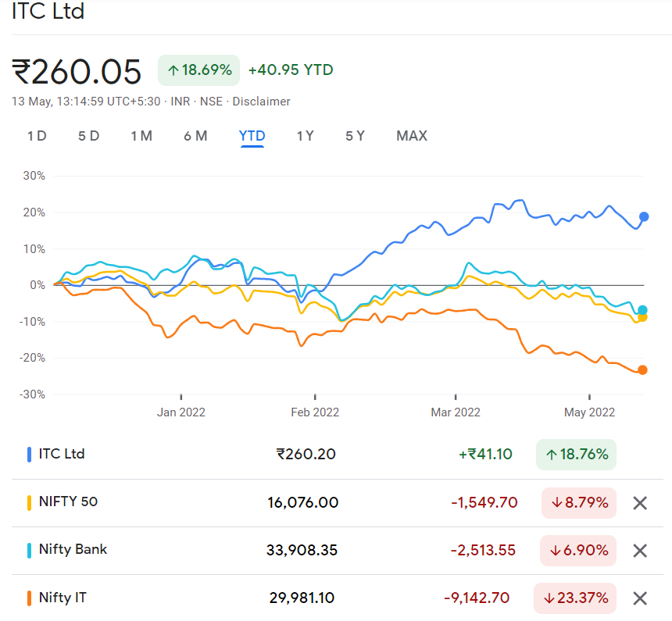672x621 pixels.
Task: Remove Nifty IT comparison with X
Action: click(x=639, y=598)
